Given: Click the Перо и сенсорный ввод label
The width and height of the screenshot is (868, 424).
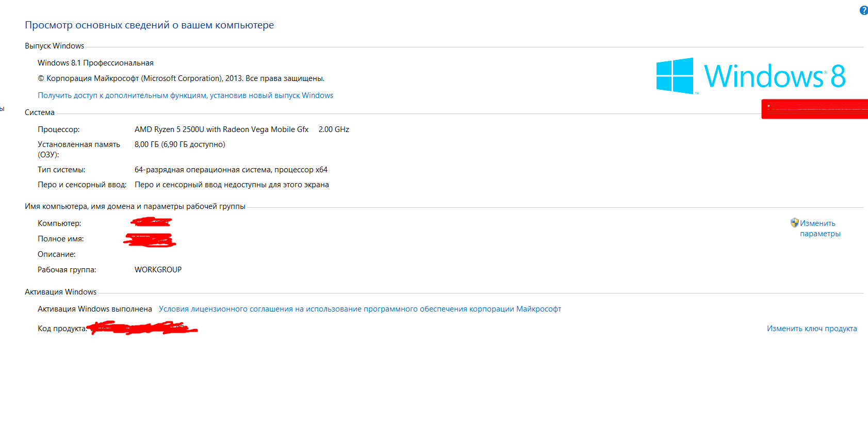Looking at the screenshot, I should (82, 185).
